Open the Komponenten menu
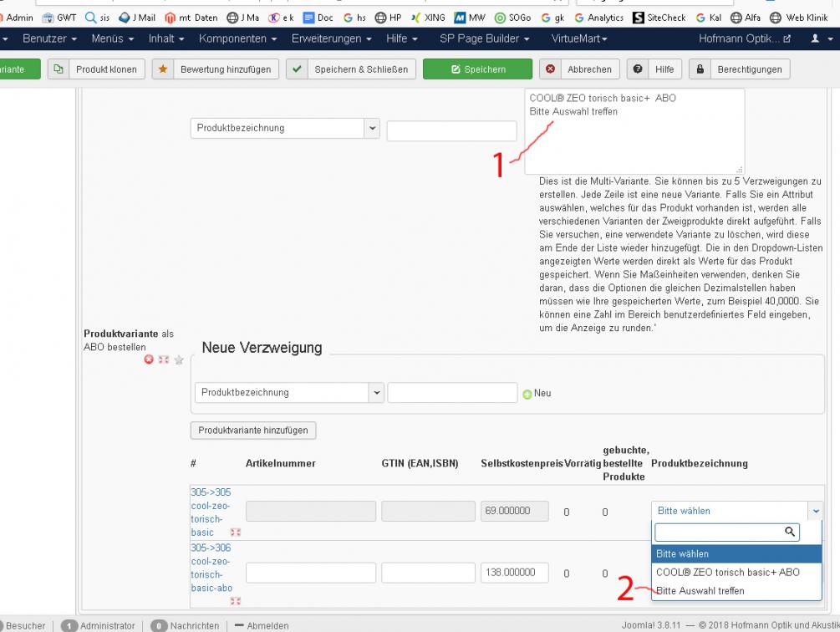840x632 pixels. tap(238, 39)
